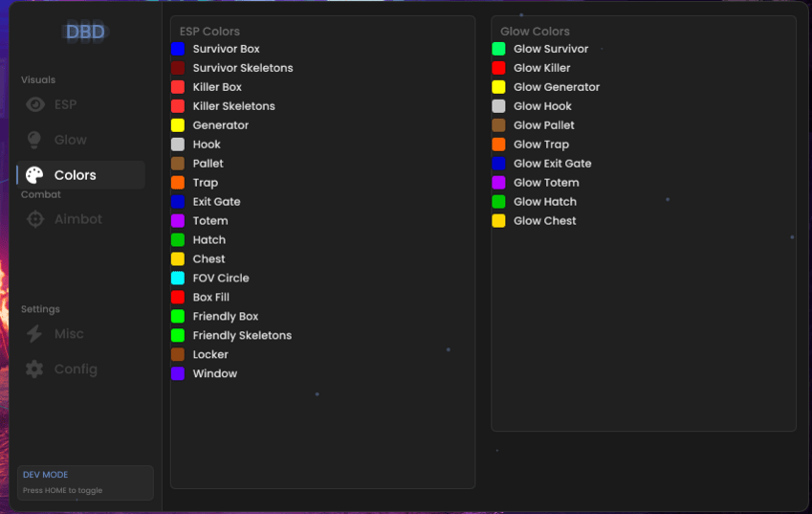Image resolution: width=812 pixels, height=514 pixels.
Task: Open the Config gear icon
Action: click(34, 369)
